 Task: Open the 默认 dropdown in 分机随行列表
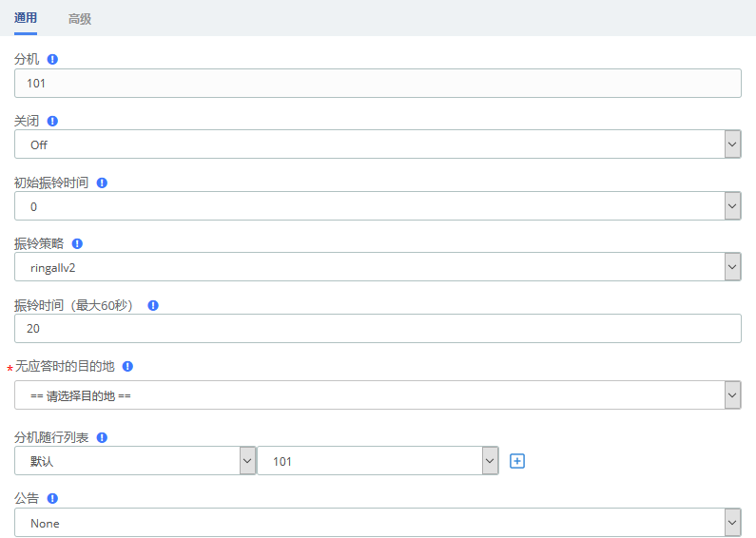[135, 461]
